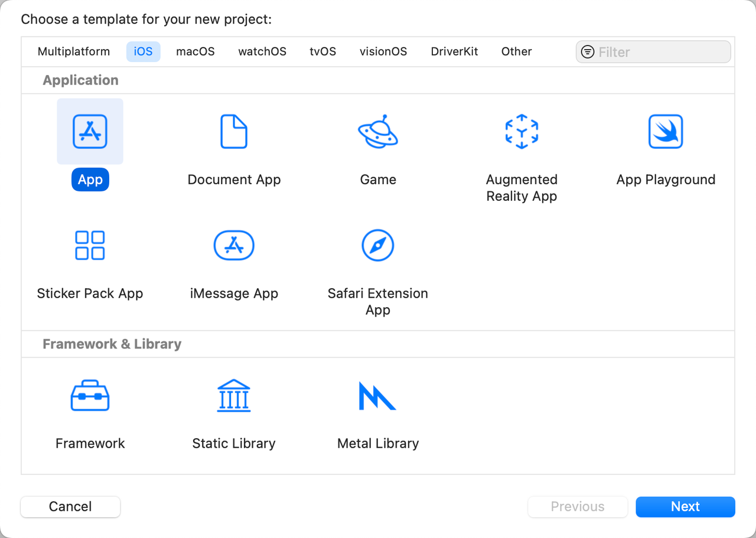Focus the Filter text field

pyautogui.click(x=653, y=52)
